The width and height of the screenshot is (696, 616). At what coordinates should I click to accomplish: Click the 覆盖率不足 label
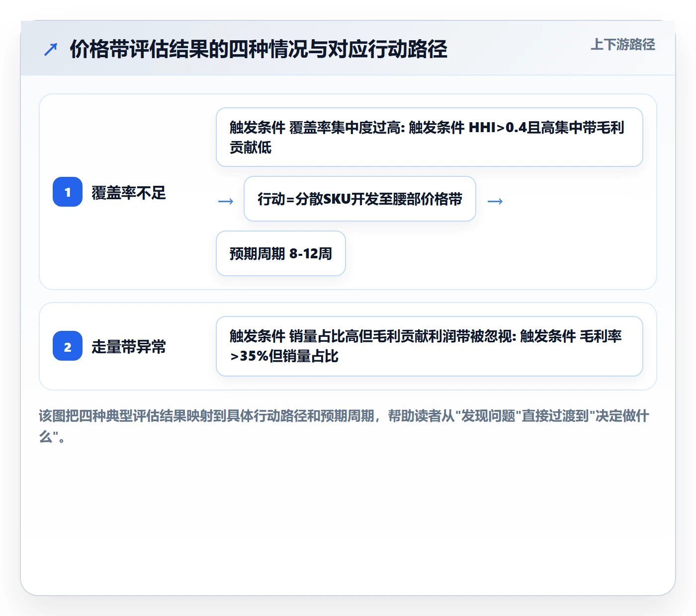pos(128,193)
